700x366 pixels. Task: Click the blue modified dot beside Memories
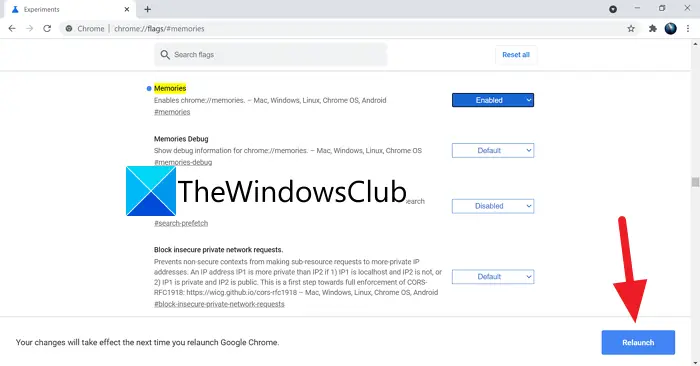coord(149,88)
